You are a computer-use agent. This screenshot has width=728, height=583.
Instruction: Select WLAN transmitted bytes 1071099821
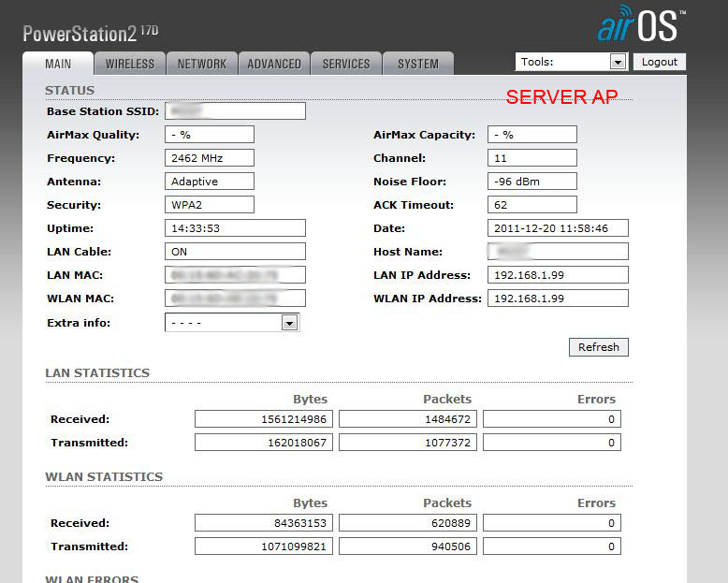[x=264, y=547]
